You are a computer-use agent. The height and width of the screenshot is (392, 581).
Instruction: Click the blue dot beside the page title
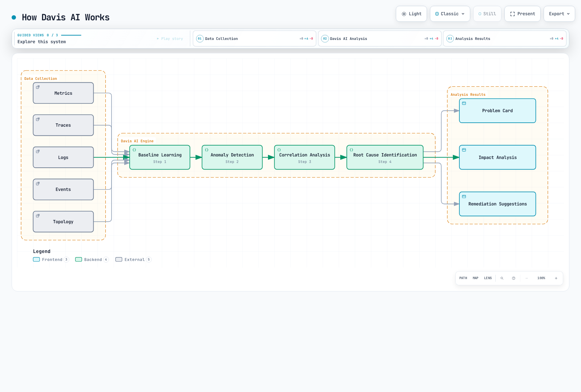pos(14,17)
